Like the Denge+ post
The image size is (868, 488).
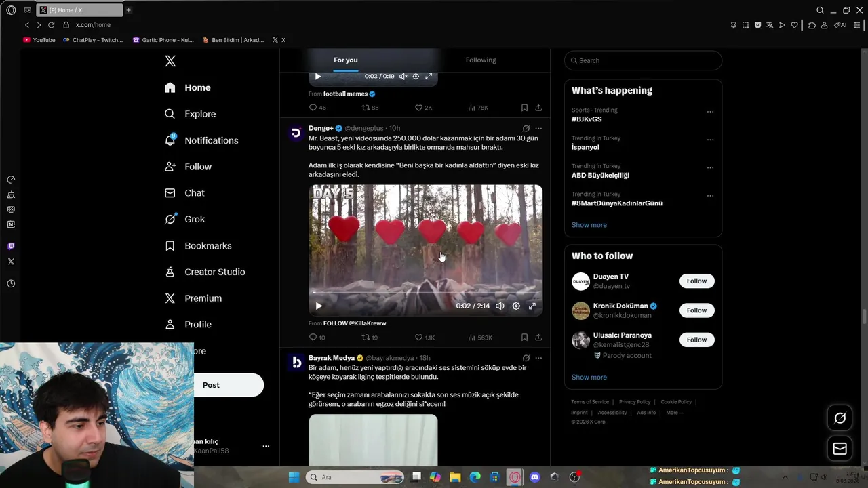425,338
